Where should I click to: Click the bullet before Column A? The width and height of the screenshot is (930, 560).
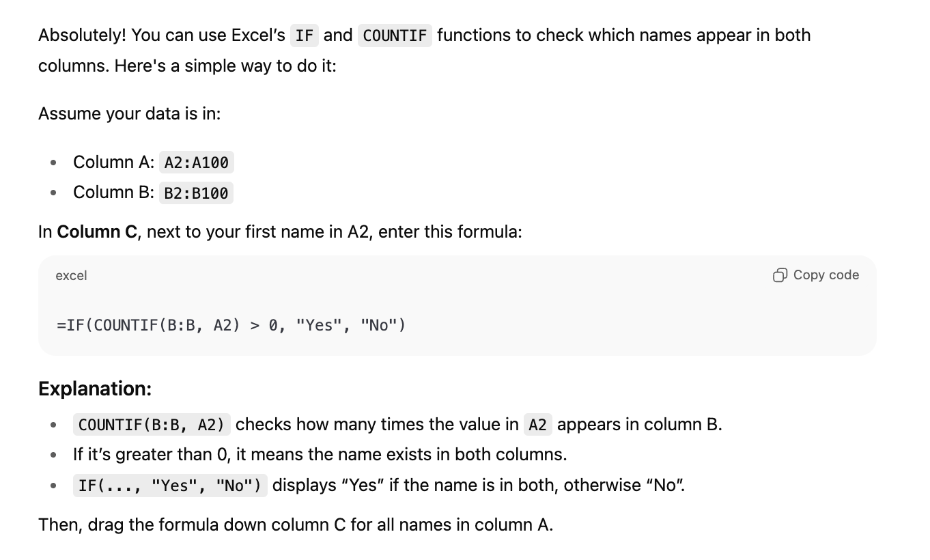point(53,163)
